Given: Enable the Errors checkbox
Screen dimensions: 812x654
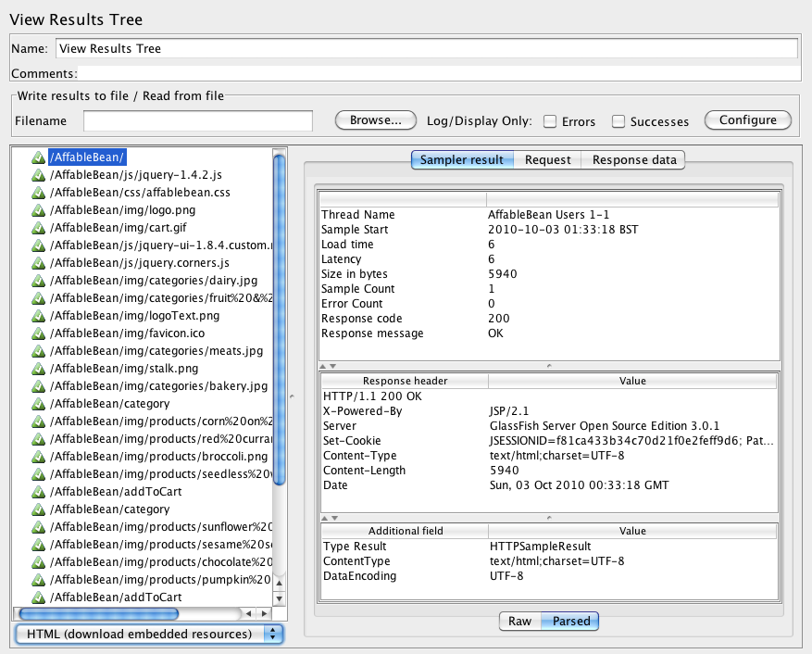Looking at the screenshot, I should (550, 121).
